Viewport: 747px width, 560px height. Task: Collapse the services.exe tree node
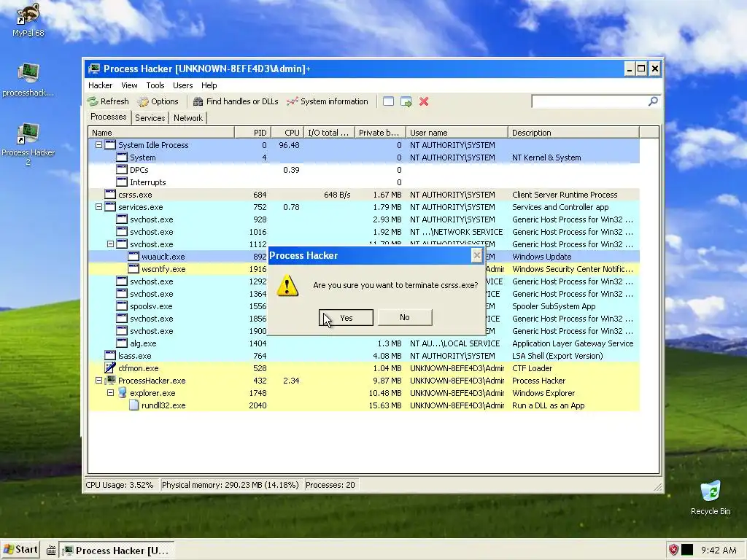(98, 206)
